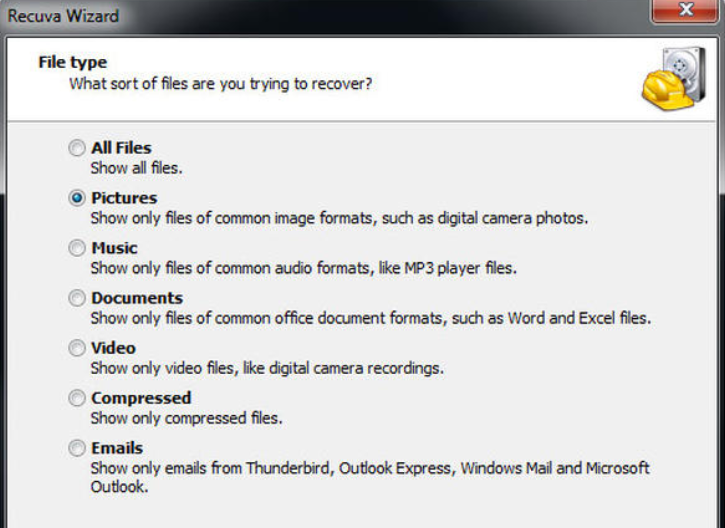725x528 pixels.
Task: Select the Emails radio circle
Action: [x=77, y=448]
